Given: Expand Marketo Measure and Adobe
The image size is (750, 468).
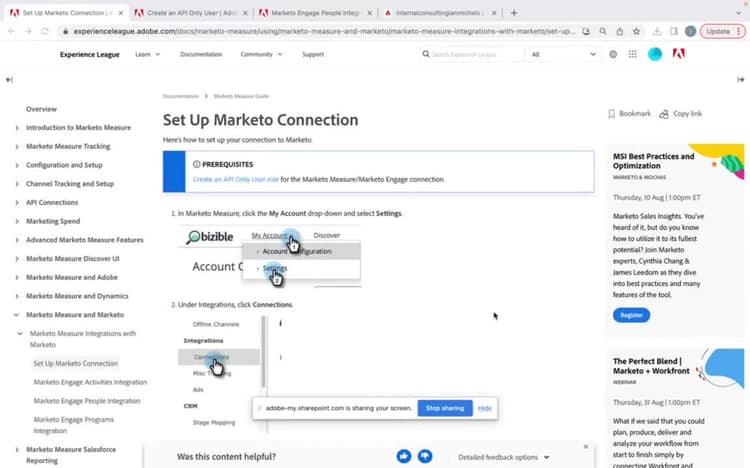Looking at the screenshot, I should (17, 277).
